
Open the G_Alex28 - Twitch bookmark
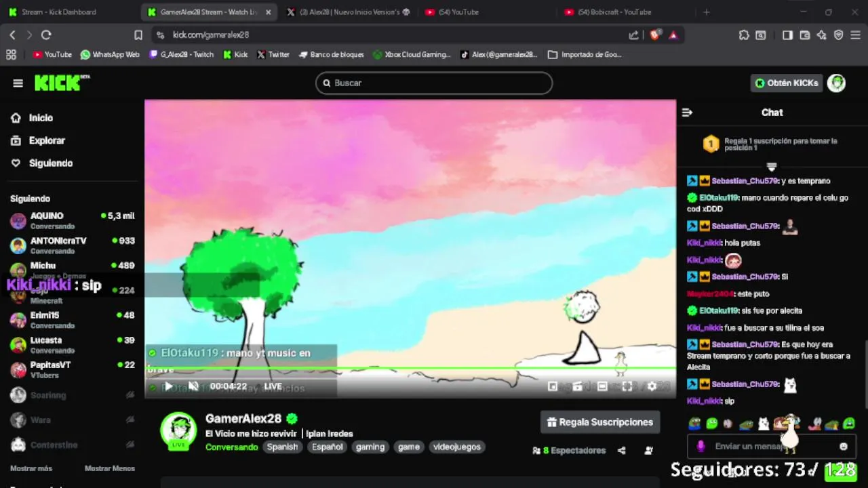181,54
